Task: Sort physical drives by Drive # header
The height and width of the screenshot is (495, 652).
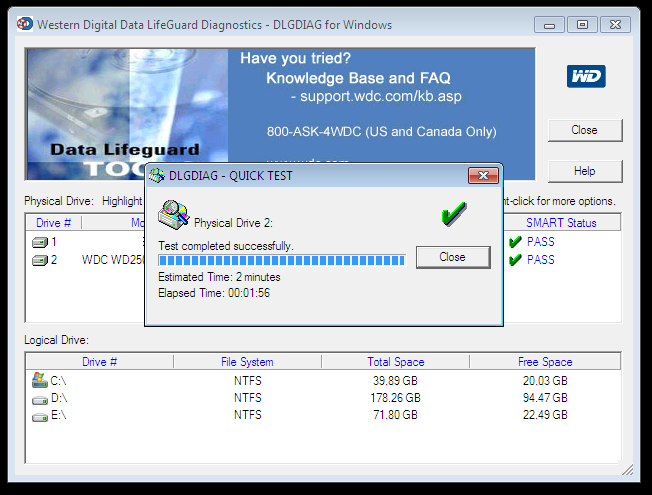Action: (x=54, y=223)
